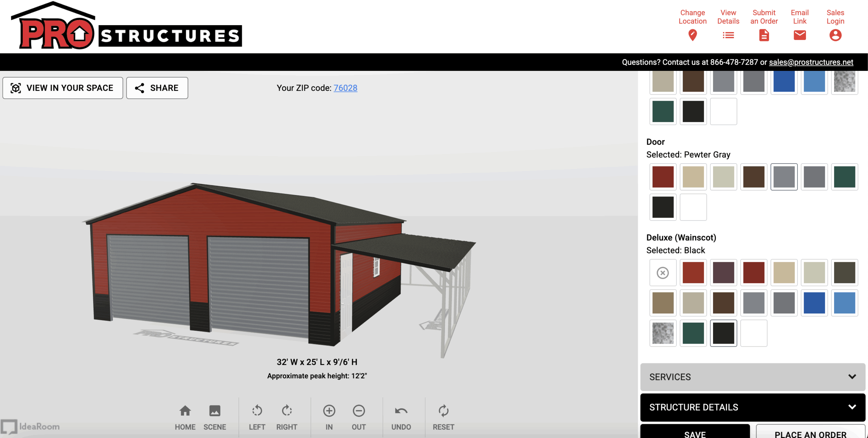868x438 pixels.
Task: Change background using SCENE icon
Action: [214, 411]
